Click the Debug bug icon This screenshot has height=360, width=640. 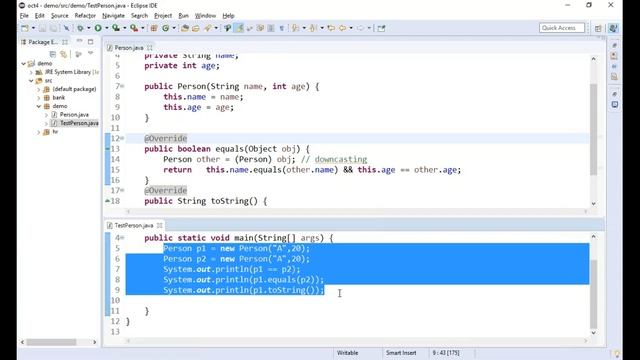tap(80, 28)
